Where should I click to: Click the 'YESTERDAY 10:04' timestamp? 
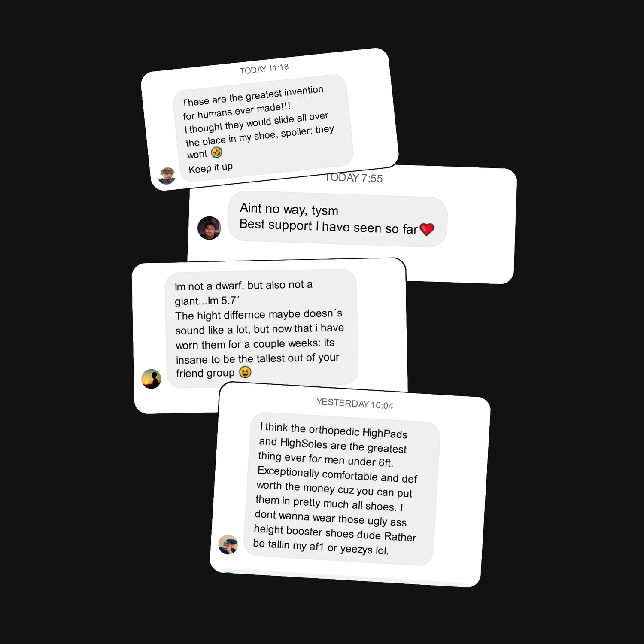pyautogui.click(x=355, y=404)
